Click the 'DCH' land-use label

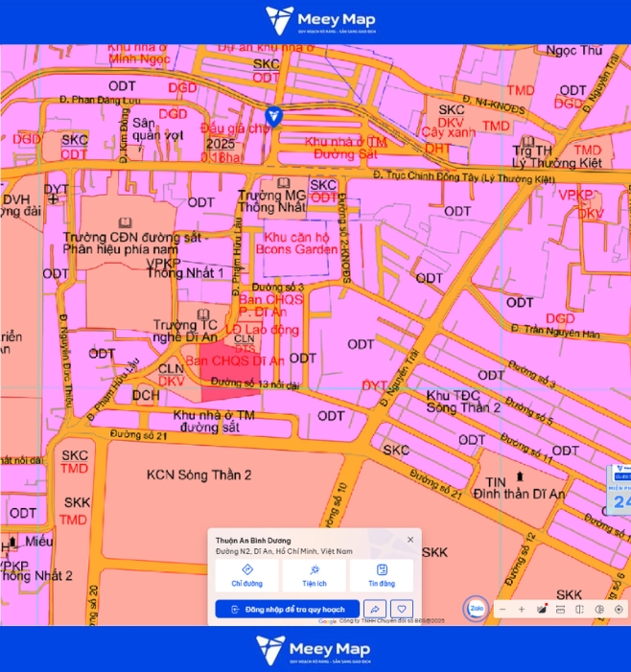(146, 396)
